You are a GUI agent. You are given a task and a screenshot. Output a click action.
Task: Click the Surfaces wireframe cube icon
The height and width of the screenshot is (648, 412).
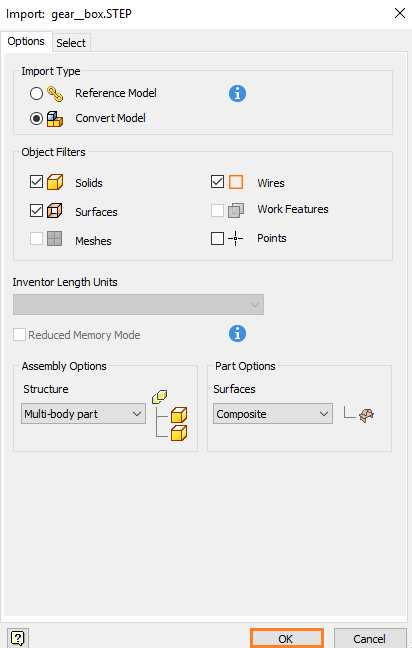coord(55,211)
